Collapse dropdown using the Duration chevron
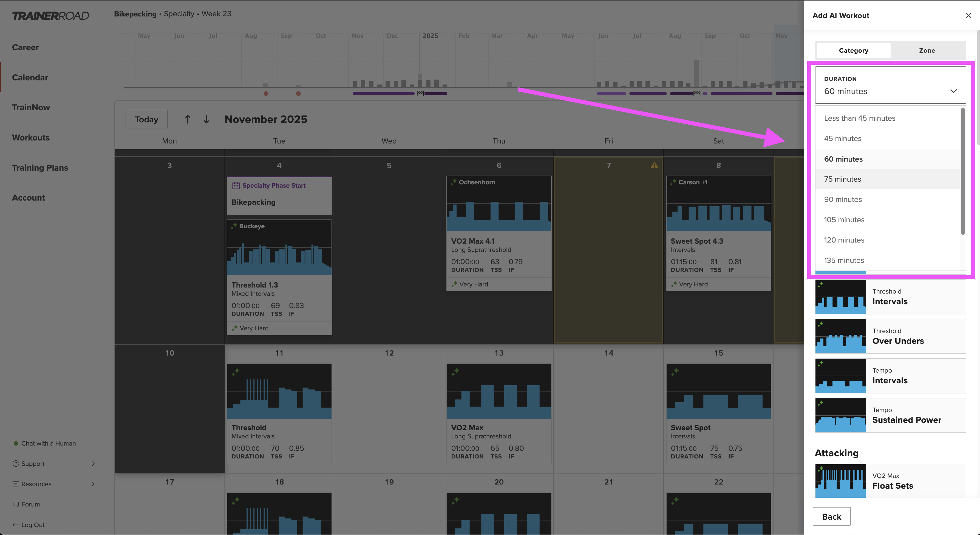Image resolution: width=980 pixels, height=535 pixels. pyautogui.click(x=953, y=91)
